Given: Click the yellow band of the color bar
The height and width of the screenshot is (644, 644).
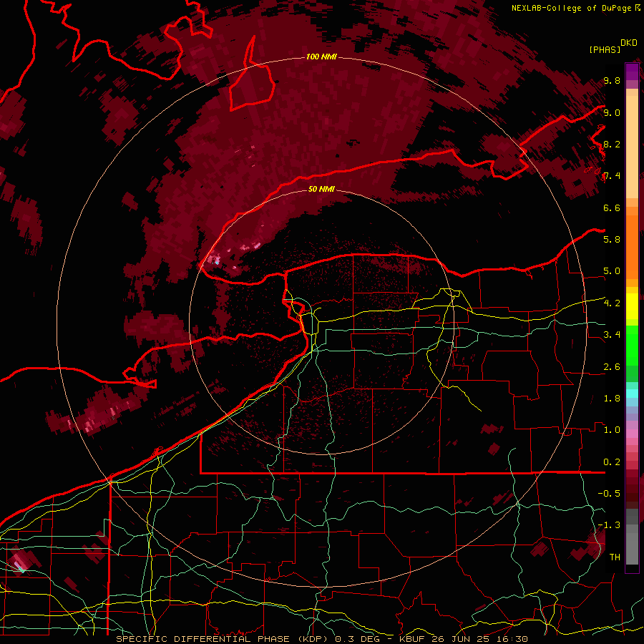Looking at the screenshot, I should 632,306.
